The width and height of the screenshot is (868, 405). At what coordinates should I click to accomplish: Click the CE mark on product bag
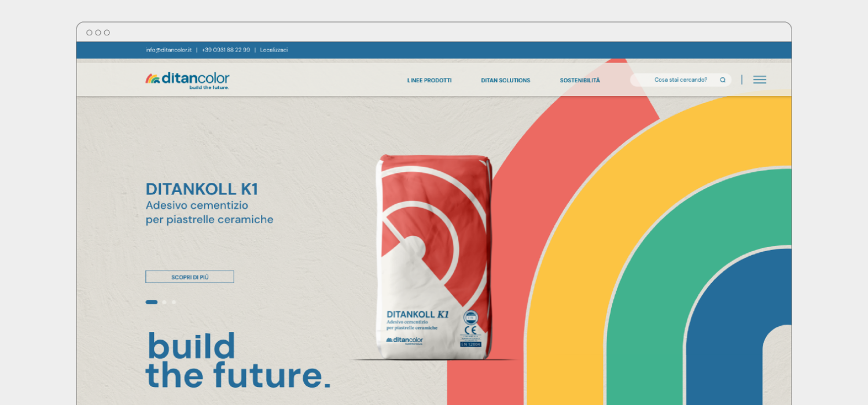tap(470, 330)
